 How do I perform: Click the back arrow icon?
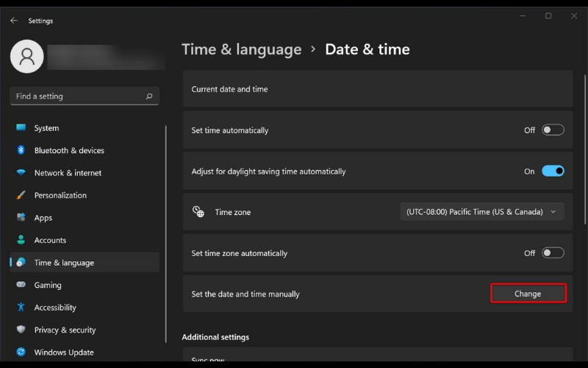coord(14,21)
